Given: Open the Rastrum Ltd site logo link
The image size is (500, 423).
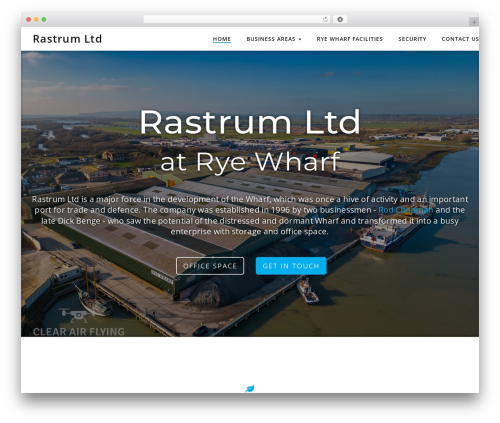Looking at the screenshot, I should pos(67,39).
